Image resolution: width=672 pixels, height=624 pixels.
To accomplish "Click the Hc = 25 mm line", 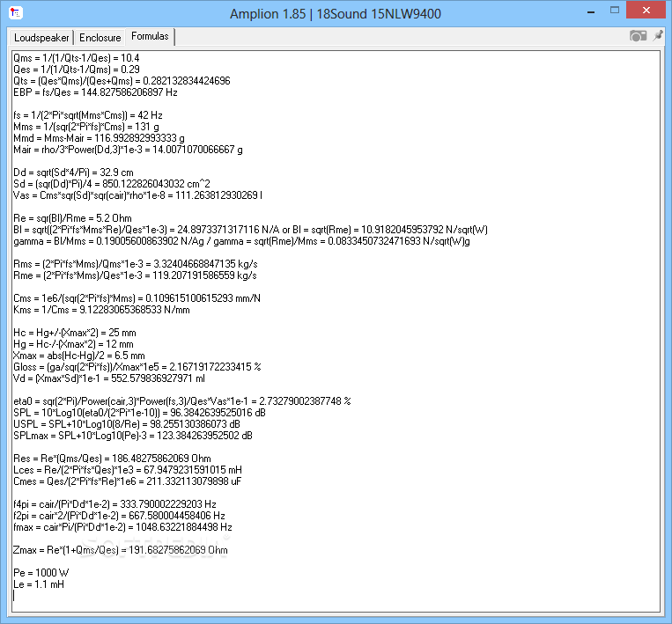I will pyautogui.click(x=75, y=333).
